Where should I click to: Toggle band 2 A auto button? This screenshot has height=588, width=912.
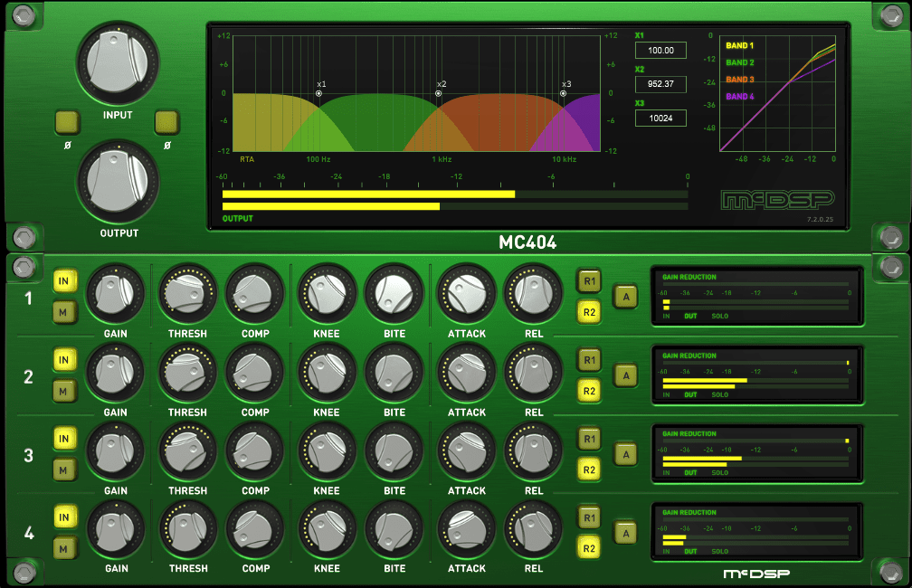pos(626,375)
